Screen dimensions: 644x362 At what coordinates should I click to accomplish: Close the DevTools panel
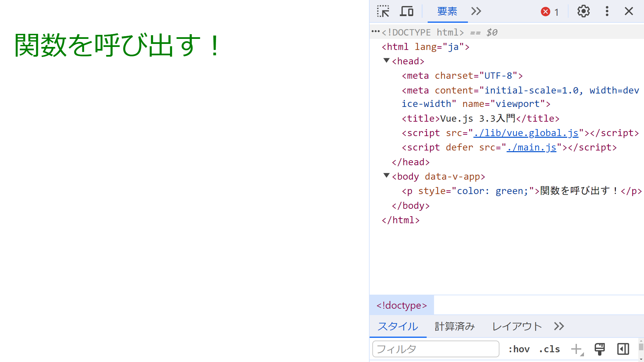point(629,11)
